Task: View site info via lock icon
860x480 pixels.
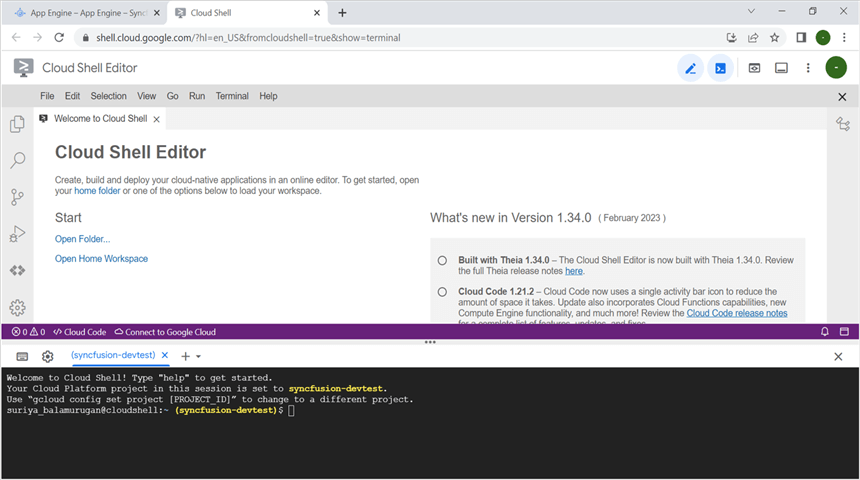Action: coord(85,38)
